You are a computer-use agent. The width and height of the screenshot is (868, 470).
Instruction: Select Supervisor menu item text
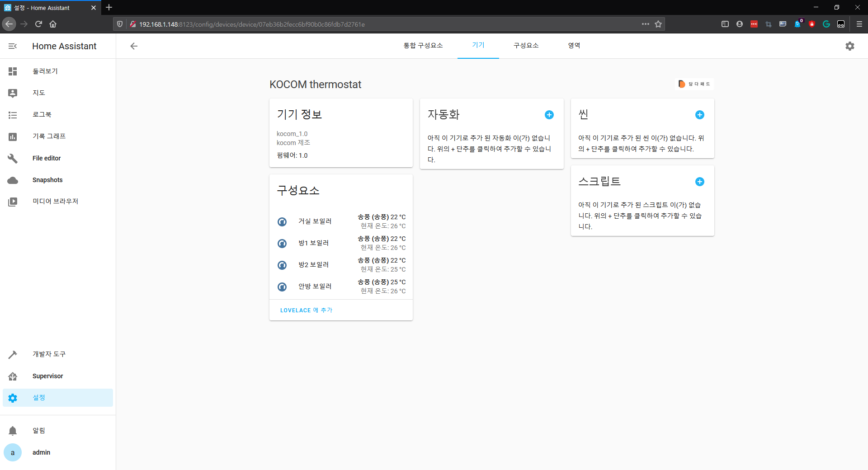[x=48, y=376]
